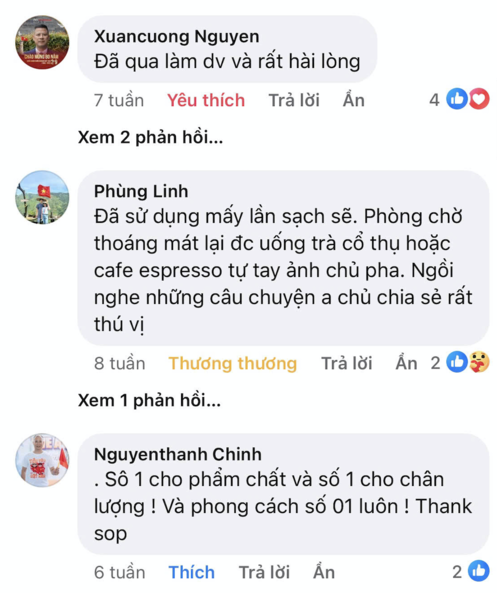The image size is (497, 593).
Task: Hide Xuancuong Nguyen's comment with Ẩn
Action: click(x=354, y=100)
